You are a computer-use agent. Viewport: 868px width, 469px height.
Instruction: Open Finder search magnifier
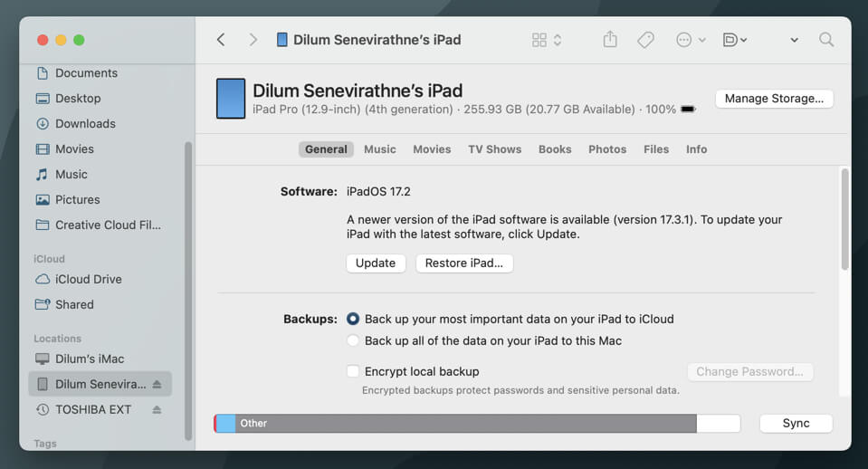826,40
